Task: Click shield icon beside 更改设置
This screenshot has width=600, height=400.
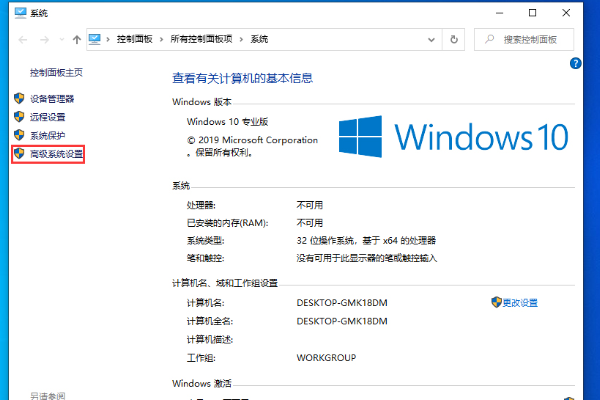Action: (496, 302)
